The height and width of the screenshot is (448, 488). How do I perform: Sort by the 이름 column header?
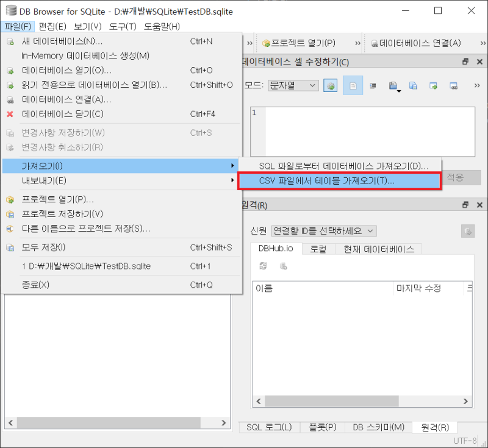pos(323,288)
